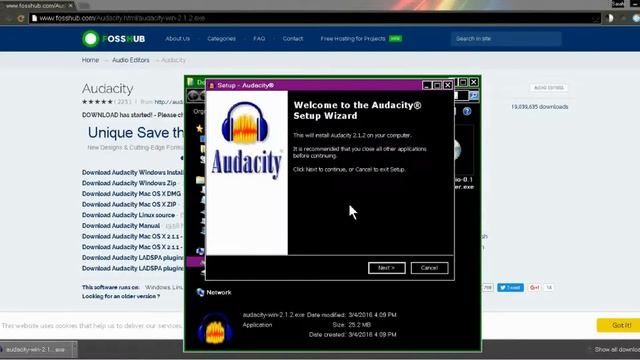
Task: Go to Home breadcrumb
Action: click(x=90, y=60)
